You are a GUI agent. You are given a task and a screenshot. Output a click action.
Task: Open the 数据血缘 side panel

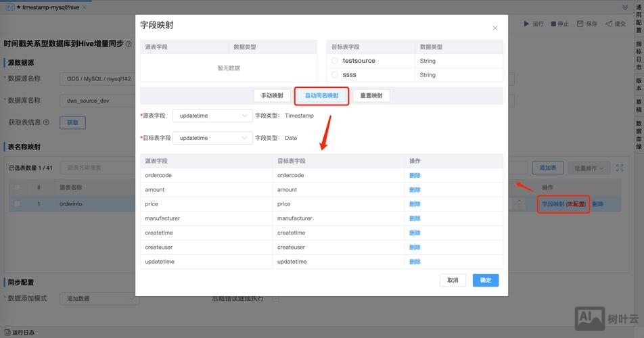[x=639, y=135]
